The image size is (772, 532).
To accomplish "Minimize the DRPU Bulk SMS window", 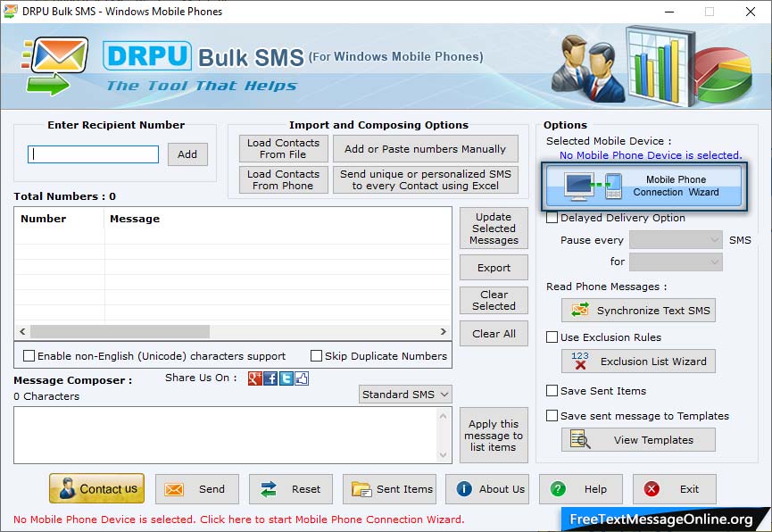I will pyautogui.click(x=669, y=12).
